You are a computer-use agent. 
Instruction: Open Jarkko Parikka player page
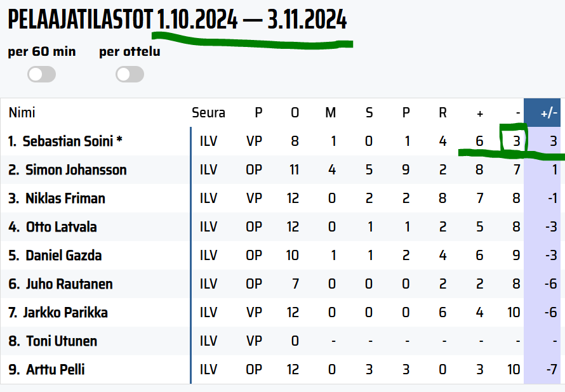click(65, 313)
